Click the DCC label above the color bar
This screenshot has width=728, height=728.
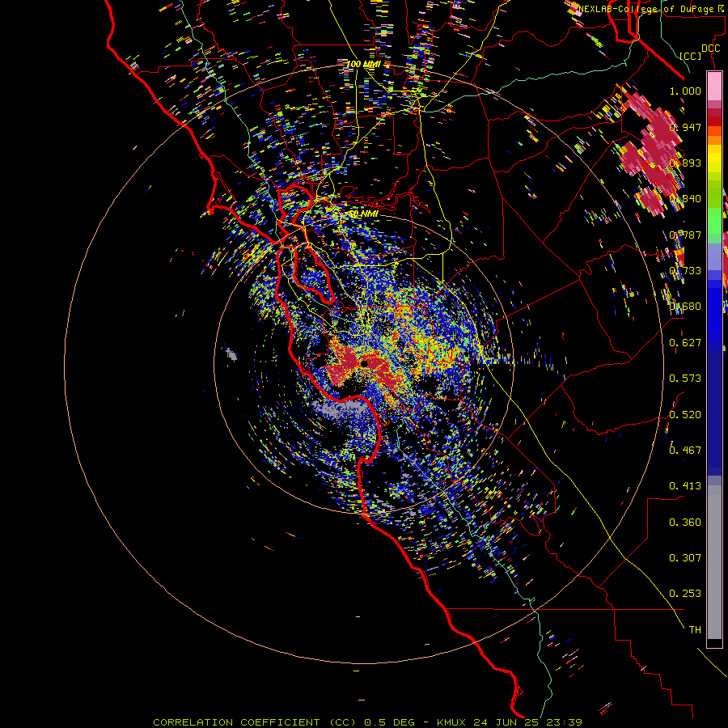pos(710,49)
